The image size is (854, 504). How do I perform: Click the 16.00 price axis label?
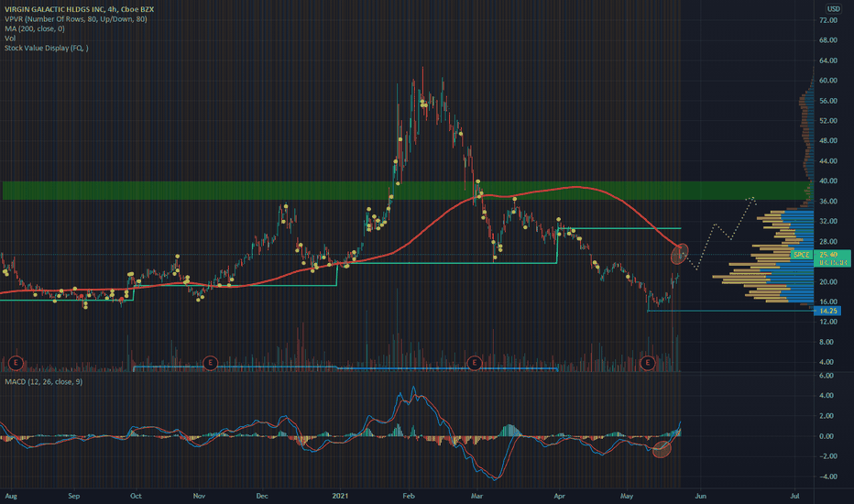coord(827,301)
